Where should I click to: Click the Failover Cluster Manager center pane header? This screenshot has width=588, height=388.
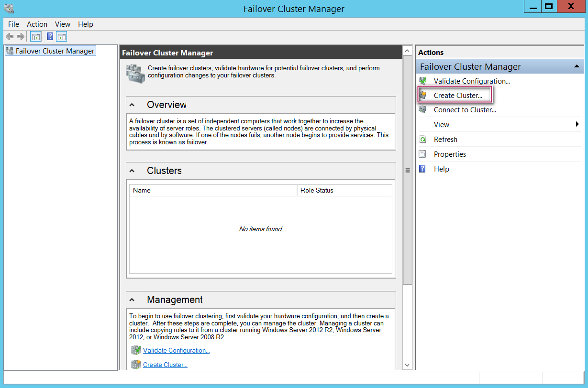pyautogui.click(x=261, y=53)
